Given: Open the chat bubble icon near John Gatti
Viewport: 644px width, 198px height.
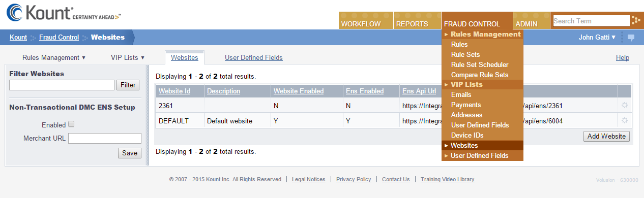Looking at the screenshot, I should tap(631, 37).
